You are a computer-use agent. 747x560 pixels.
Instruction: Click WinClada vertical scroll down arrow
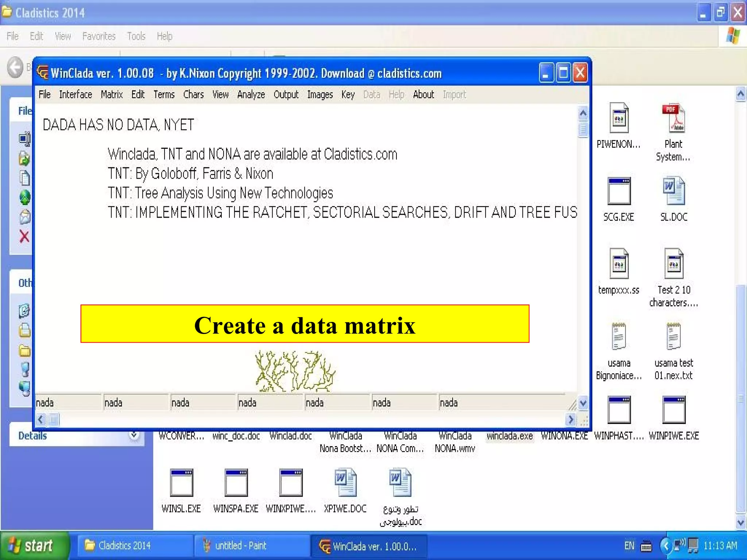point(583,403)
